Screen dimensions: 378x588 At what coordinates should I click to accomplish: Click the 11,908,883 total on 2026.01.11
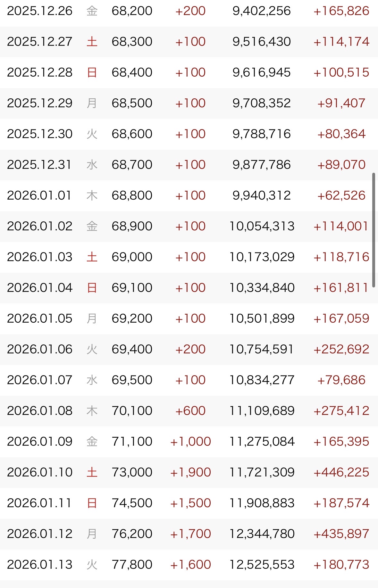point(262,503)
